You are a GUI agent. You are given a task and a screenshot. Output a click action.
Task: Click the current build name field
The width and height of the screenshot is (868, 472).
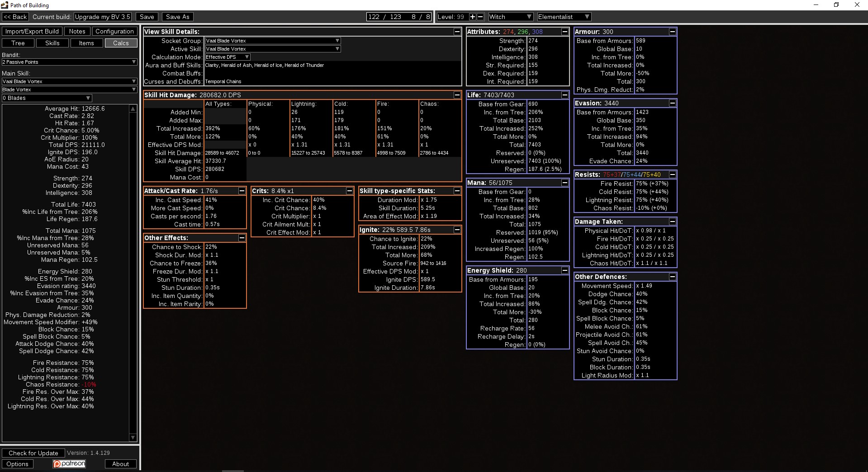(103, 17)
